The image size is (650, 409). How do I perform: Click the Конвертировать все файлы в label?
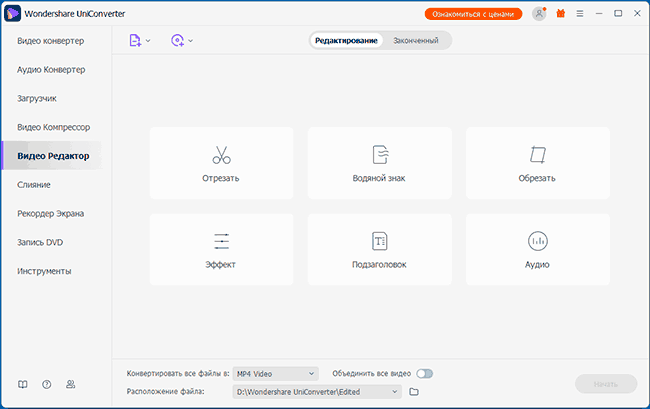(x=178, y=373)
